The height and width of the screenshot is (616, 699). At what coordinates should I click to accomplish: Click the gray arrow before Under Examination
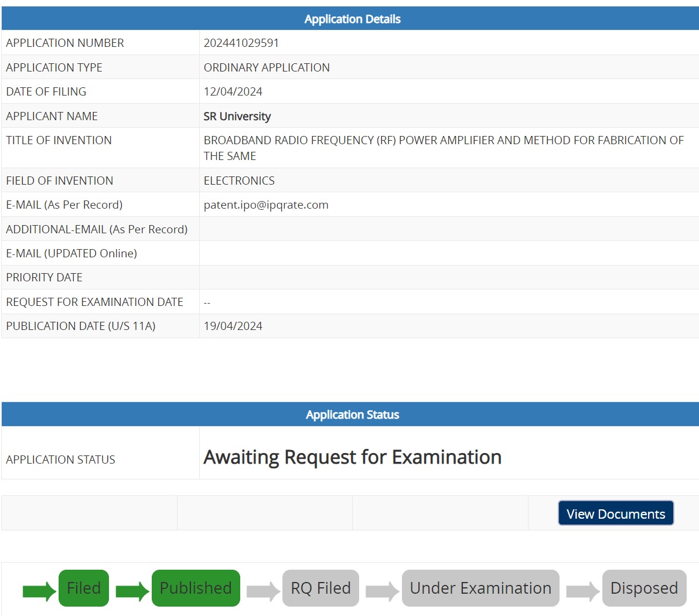[x=382, y=591]
